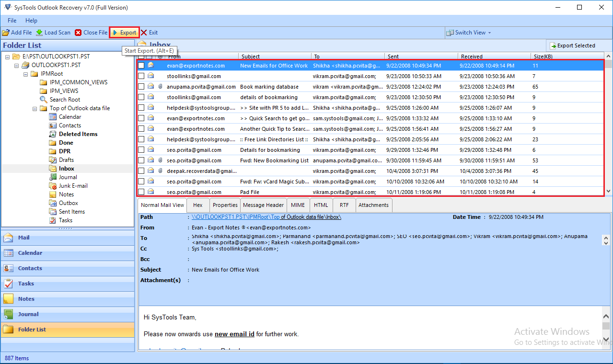Click the Add File toolbar icon
Viewport: 613px width, 364px height.
17,33
